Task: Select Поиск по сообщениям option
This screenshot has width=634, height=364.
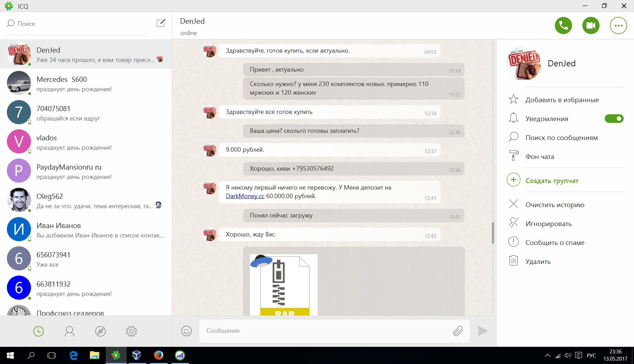Action: (x=561, y=138)
